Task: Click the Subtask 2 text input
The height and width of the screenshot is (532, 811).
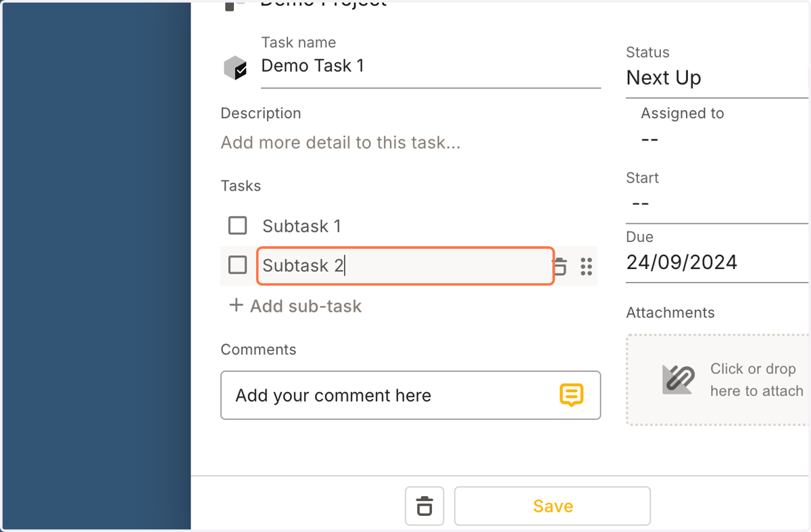Action: point(405,266)
